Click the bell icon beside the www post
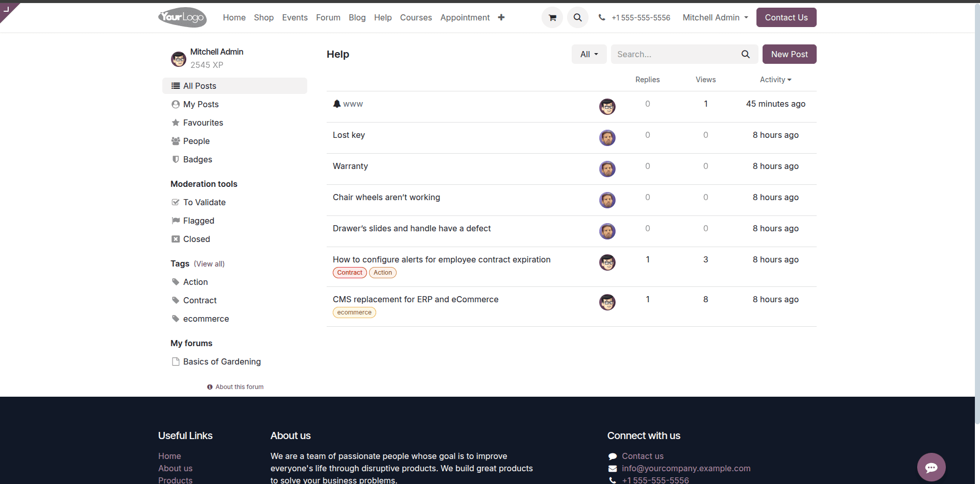This screenshot has width=980, height=484. 337,104
